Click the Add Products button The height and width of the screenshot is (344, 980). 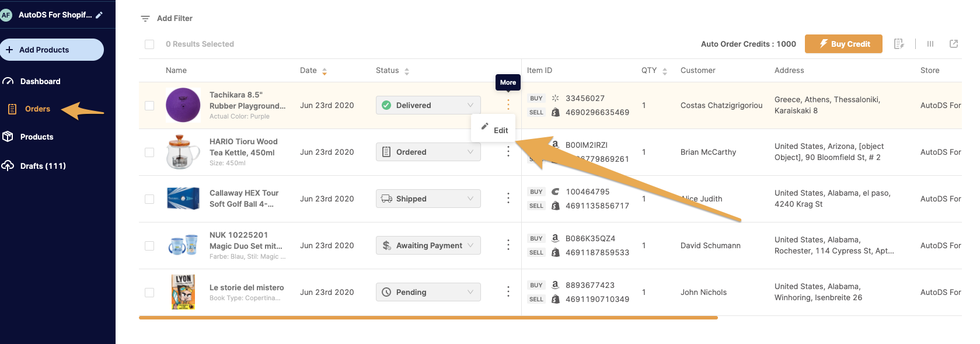pyautogui.click(x=52, y=50)
